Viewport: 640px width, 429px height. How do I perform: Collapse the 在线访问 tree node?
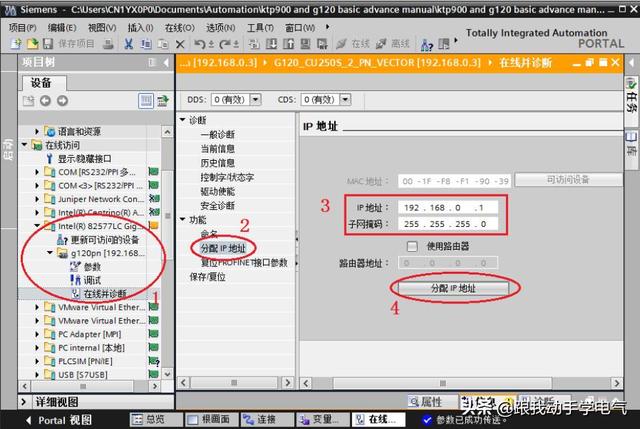tap(24, 144)
